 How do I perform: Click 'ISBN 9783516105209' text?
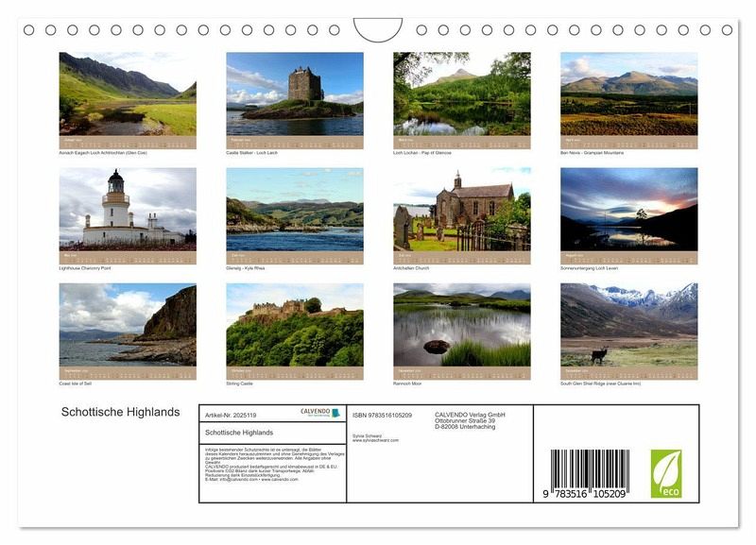pyautogui.click(x=382, y=416)
